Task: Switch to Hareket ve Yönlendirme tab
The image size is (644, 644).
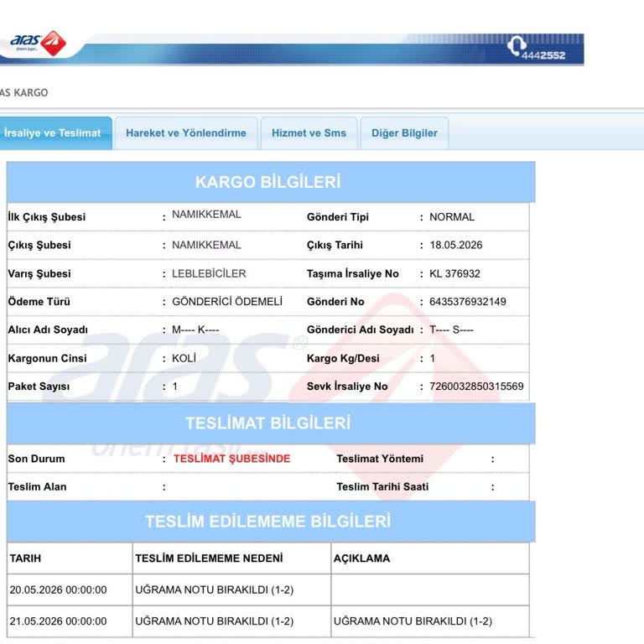Action: click(x=186, y=133)
